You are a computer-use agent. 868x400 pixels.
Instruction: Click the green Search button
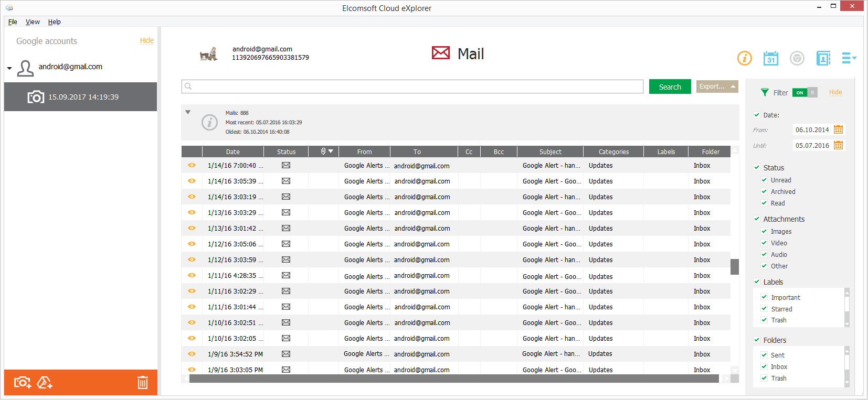pos(670,87)
